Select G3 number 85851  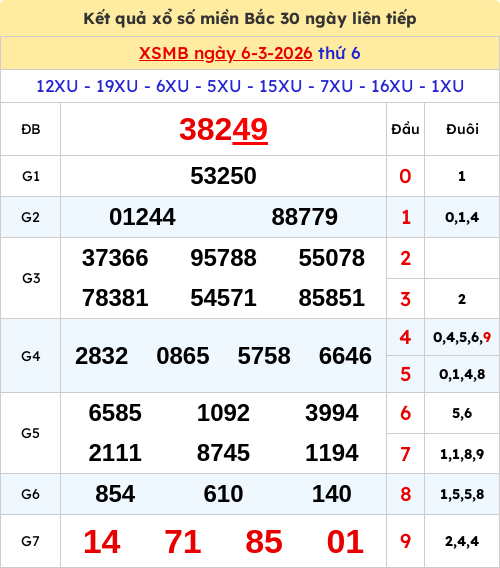coord(332,298)
